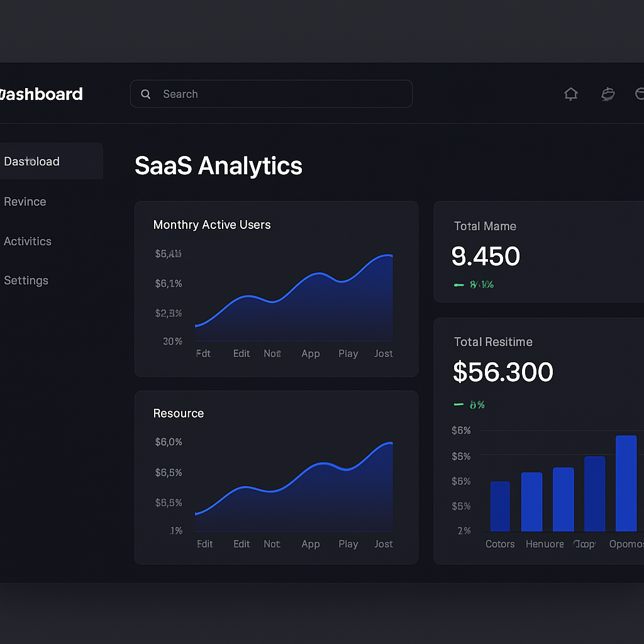Click the Total Mame label

[485, 226]
